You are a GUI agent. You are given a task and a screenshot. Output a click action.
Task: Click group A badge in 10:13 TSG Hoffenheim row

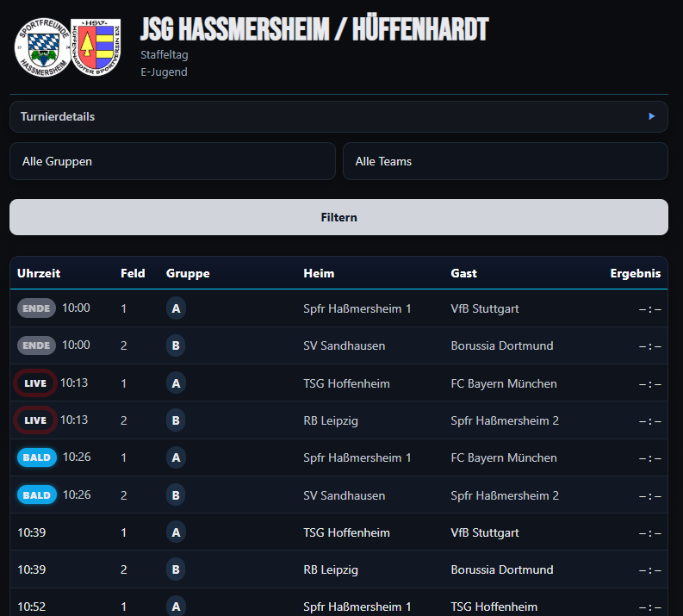click(x=176, y=383)
